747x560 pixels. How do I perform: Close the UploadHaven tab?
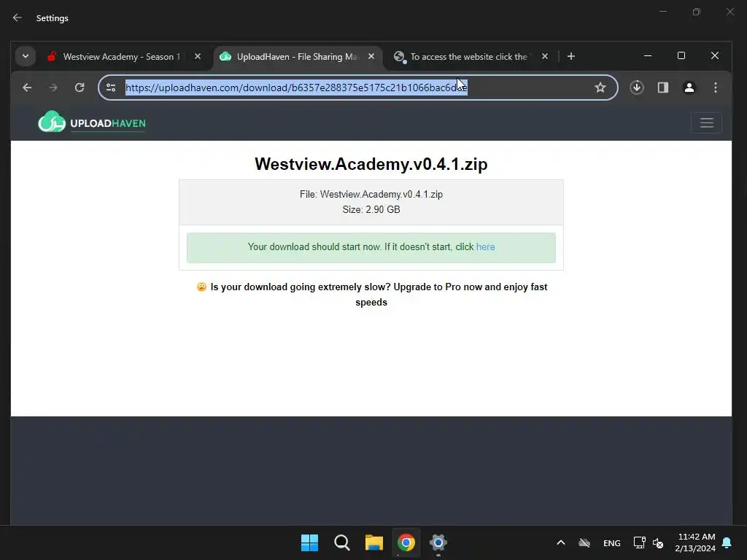(x=371, y=56)
